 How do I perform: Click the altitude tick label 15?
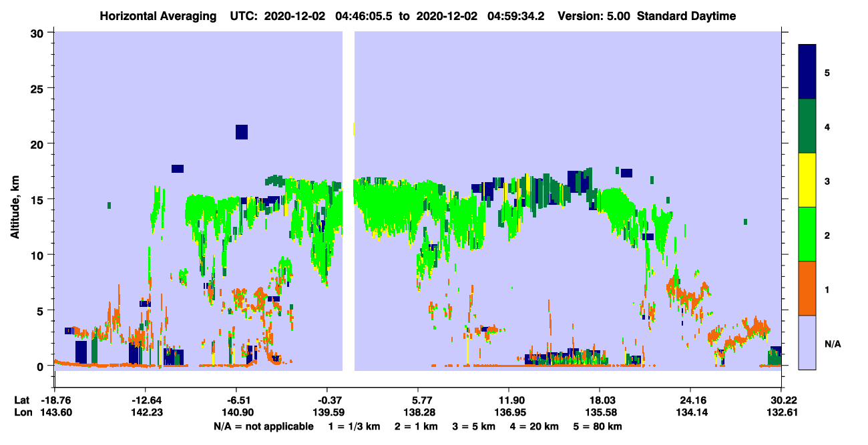37,199
